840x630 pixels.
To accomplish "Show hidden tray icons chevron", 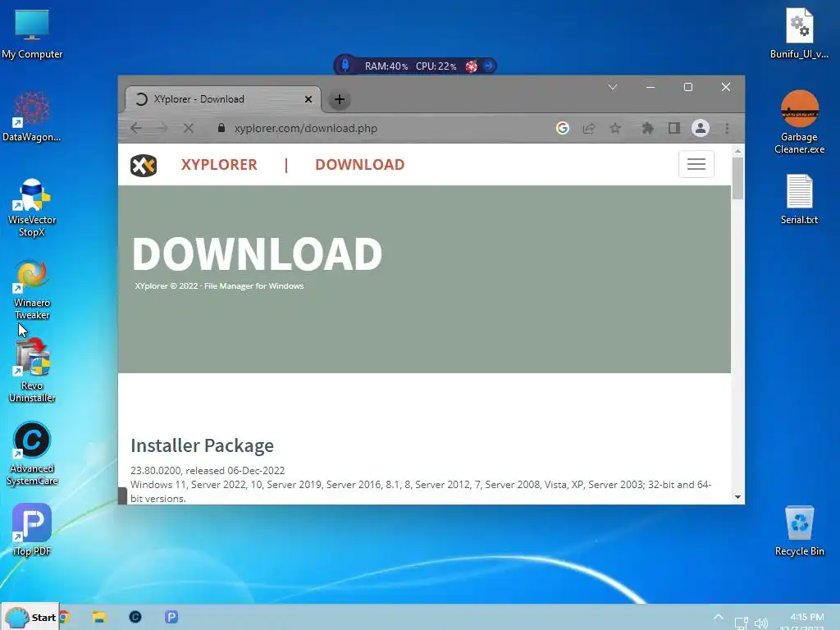I will pyautogui.click(x=719, y=617).
